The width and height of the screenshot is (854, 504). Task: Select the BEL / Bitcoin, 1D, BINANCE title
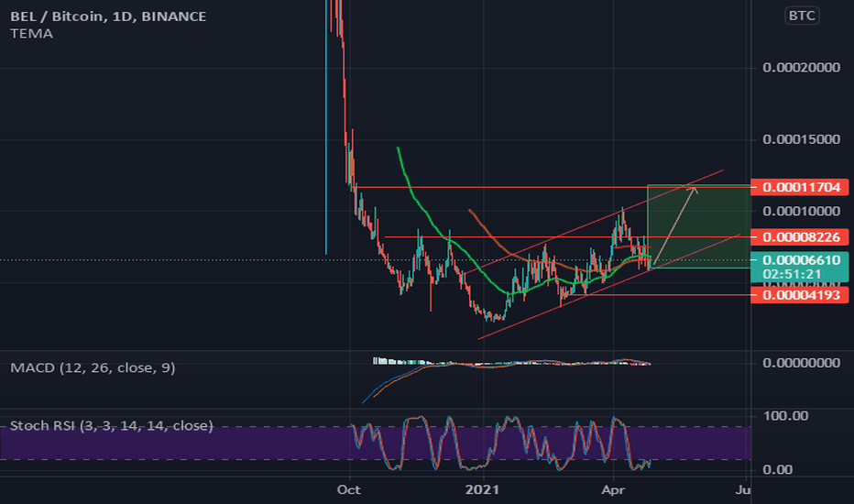pos(108,16)
